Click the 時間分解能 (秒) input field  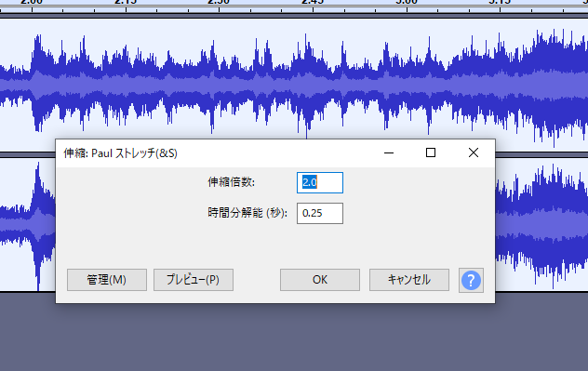pyautogui.click(x=320, y=213)
